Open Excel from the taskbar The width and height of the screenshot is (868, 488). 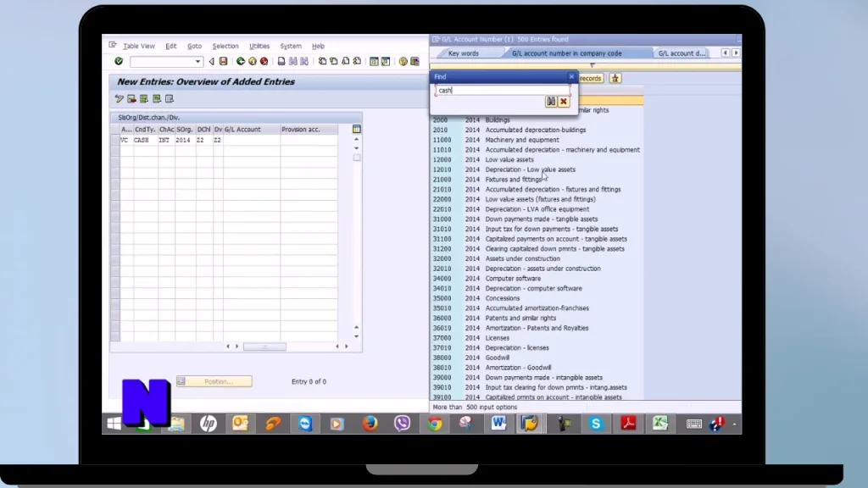click(659, 424)
